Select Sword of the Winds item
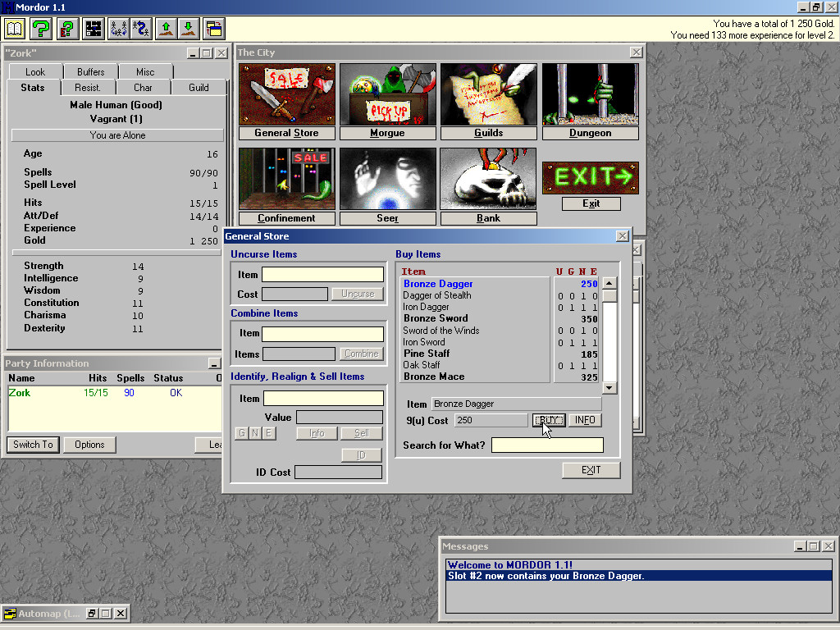The image size is (840, 630). tap(475, 331)
